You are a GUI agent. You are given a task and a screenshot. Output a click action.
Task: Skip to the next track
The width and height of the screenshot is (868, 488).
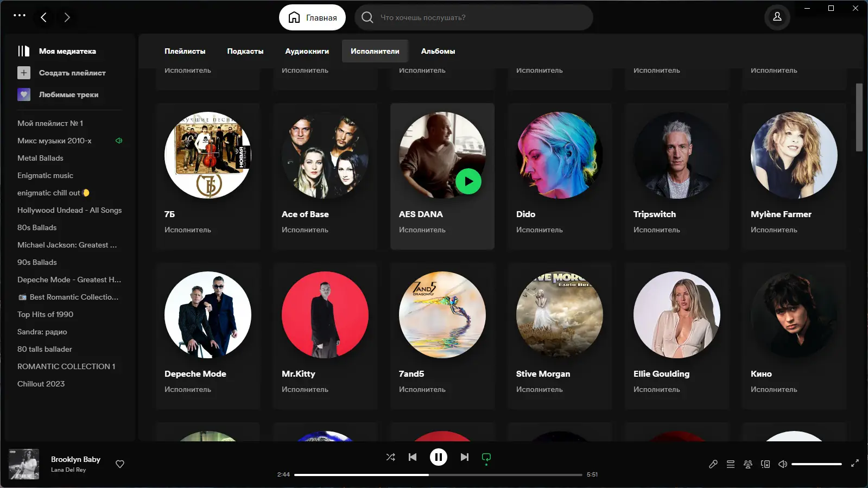[465, 457]
